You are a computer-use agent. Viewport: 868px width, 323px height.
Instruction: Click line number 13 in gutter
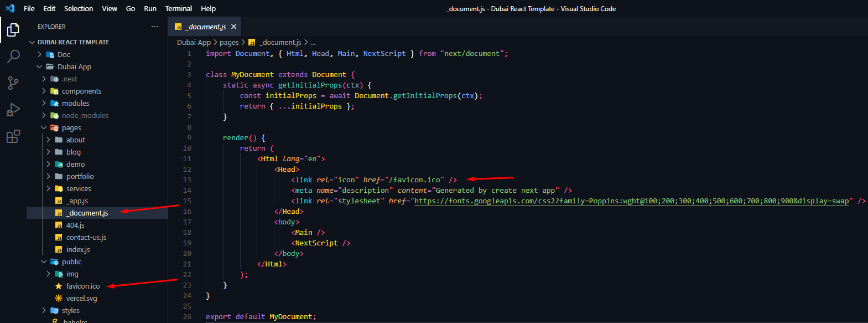187,180
